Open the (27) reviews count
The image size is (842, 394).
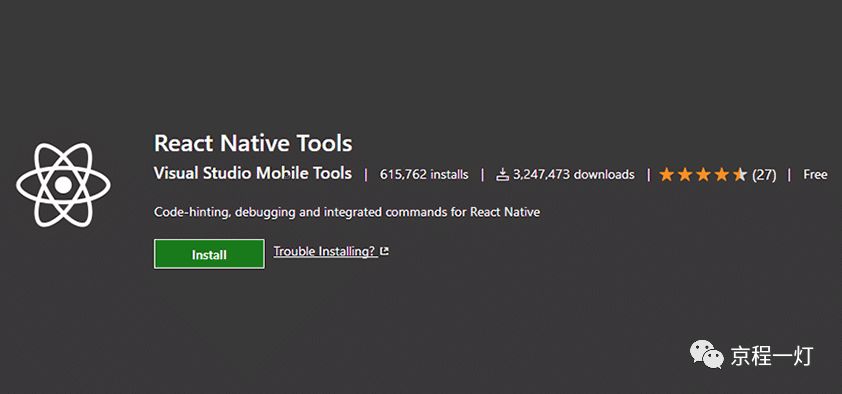coord(764,174)
